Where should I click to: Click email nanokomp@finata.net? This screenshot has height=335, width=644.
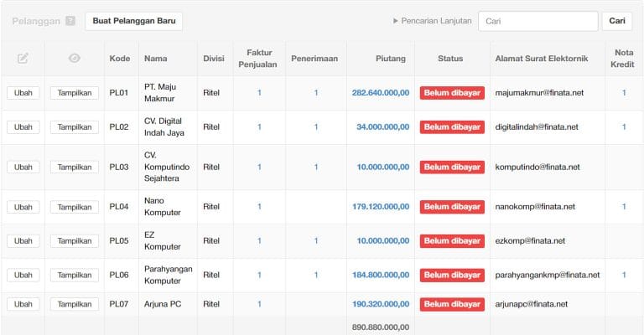tap(535, 207)
